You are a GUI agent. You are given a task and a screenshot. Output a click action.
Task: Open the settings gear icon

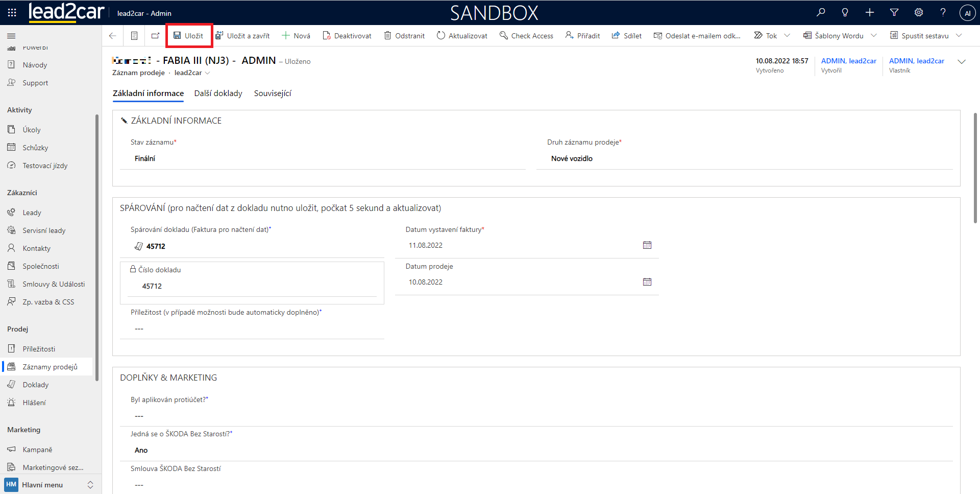click(919, 13)
